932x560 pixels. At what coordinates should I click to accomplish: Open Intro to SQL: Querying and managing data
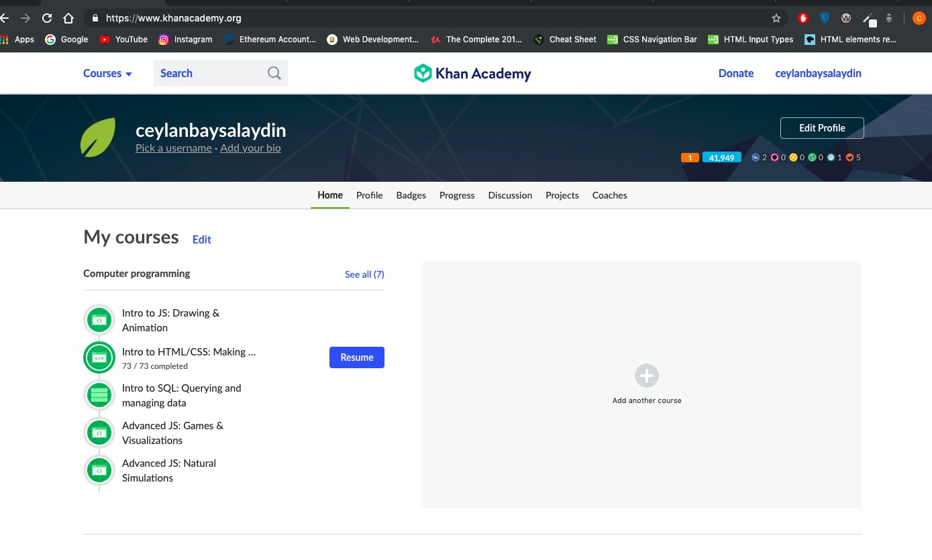[181, 396]
